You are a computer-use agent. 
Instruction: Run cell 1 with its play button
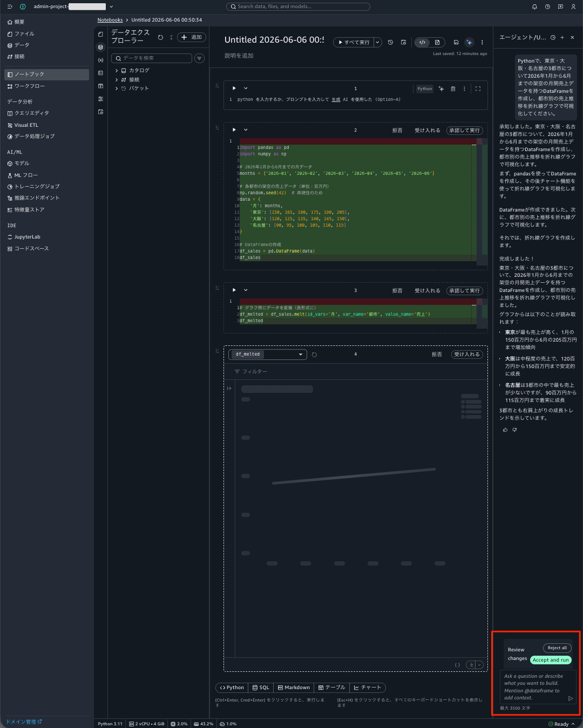pyautogui.click(x=234, y=88)
